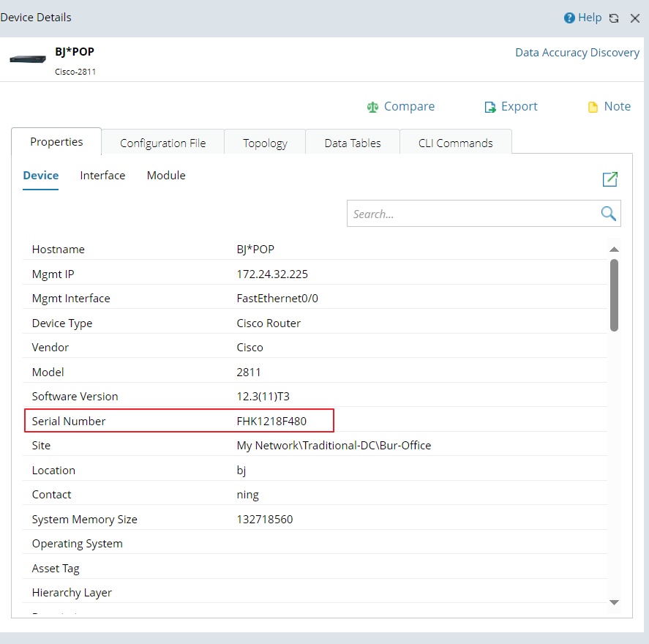Open the Data Tables tab
Screen dimensions: 649x644
coord(353,143)
